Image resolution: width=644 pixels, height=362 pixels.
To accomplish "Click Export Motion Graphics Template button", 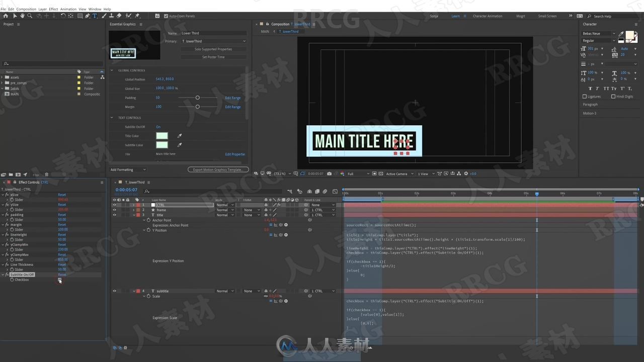I will tap(217, 169).
